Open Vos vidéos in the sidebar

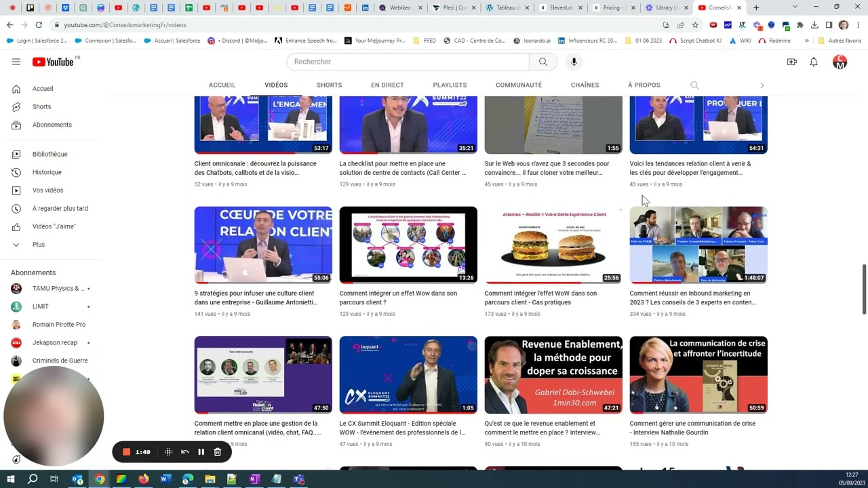point(47,190)
